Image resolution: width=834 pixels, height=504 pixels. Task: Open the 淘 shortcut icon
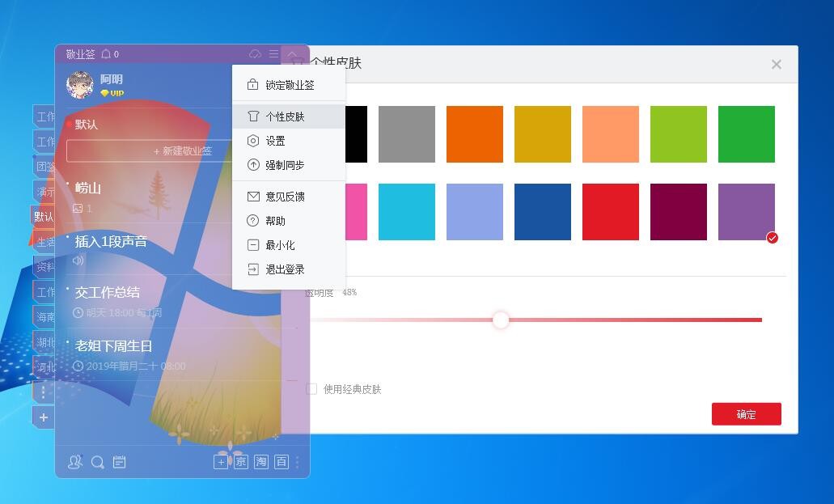(x=261, y=462)
